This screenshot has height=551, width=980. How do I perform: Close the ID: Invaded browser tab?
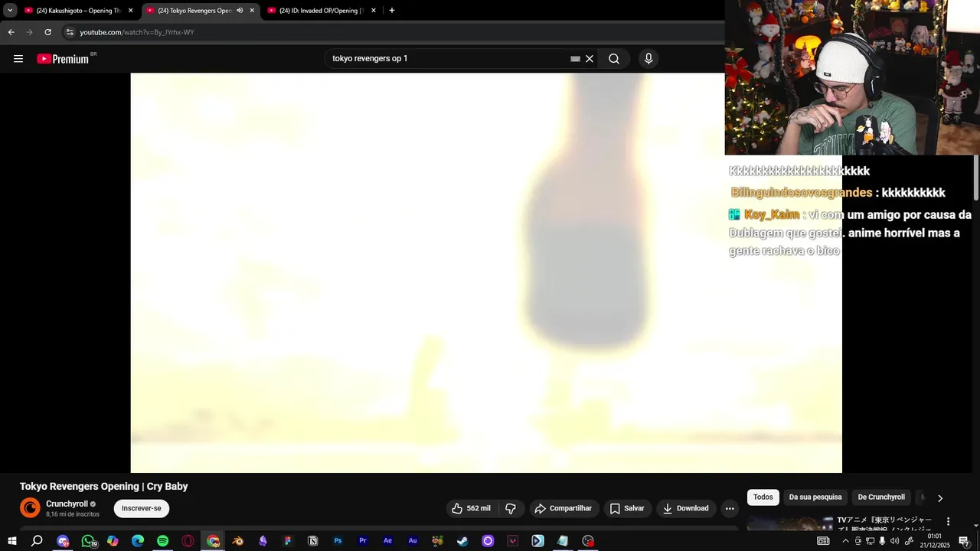pyautogui.click(x=374, y=11)
